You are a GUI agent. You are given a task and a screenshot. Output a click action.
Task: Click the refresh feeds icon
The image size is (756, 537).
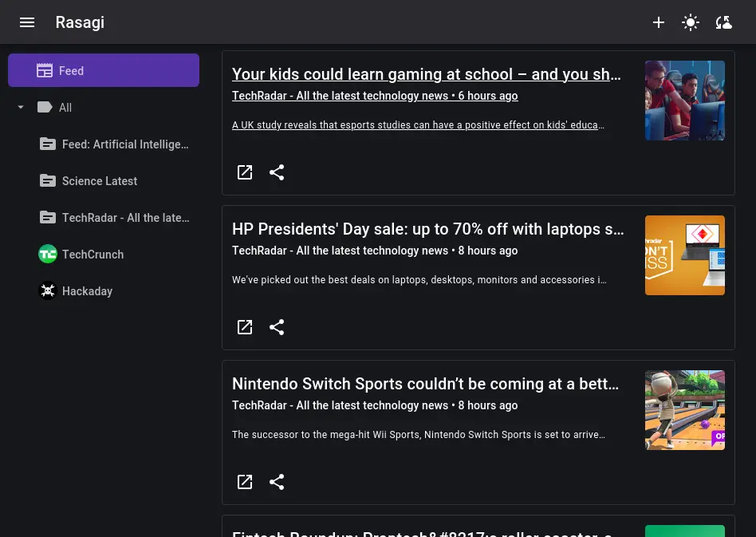coord(724,22)
